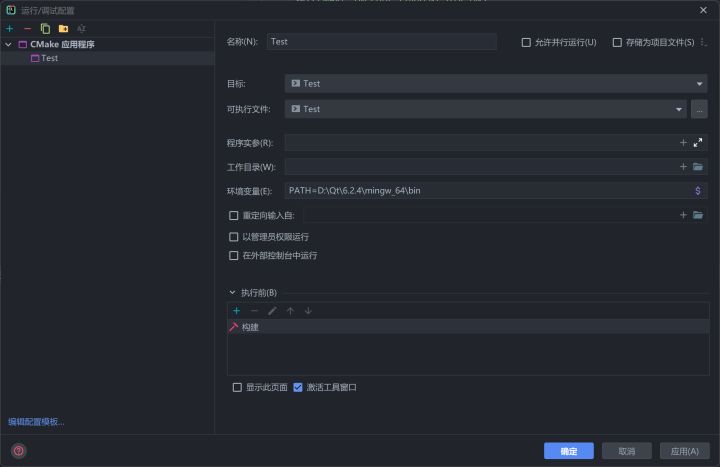Check store as project file

pos(617,42)
